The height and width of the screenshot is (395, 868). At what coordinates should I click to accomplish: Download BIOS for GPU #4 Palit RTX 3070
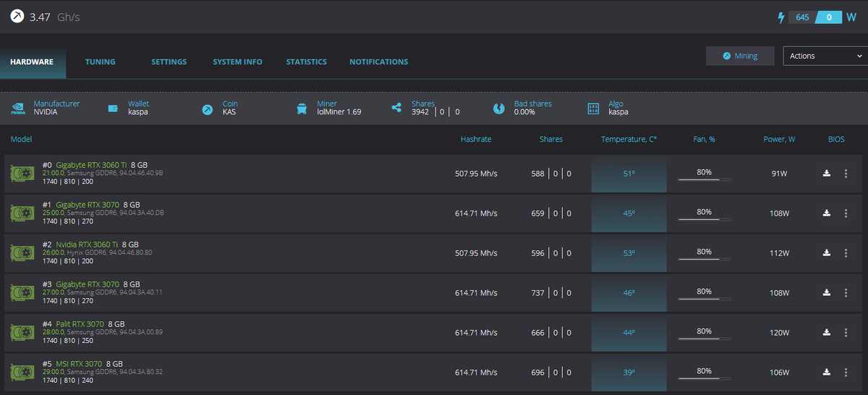827,333
